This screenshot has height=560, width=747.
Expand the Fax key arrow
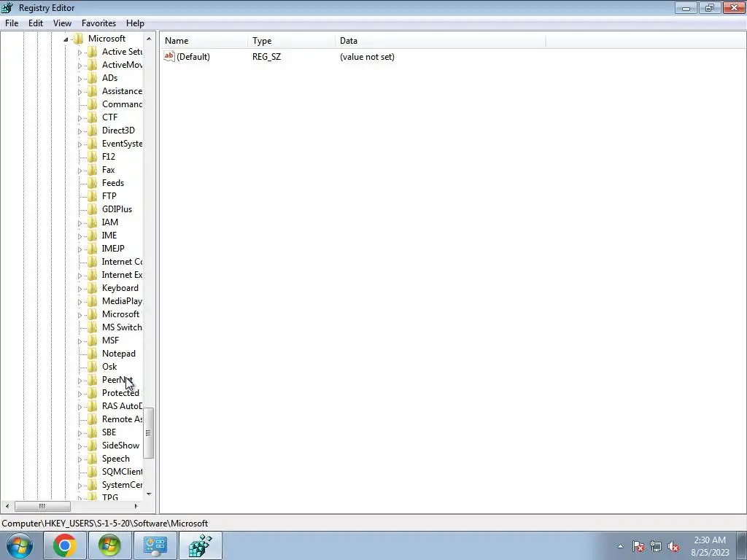(80, 171)
